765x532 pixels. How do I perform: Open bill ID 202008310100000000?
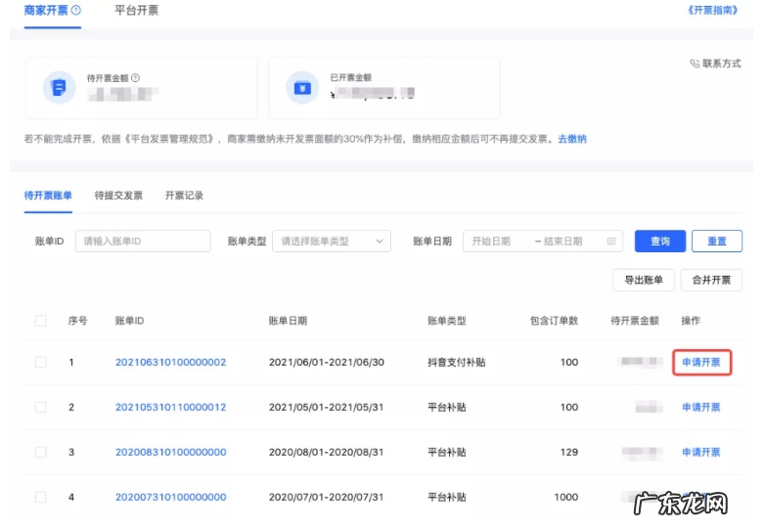pyautogui.click(x=171, y=452)
